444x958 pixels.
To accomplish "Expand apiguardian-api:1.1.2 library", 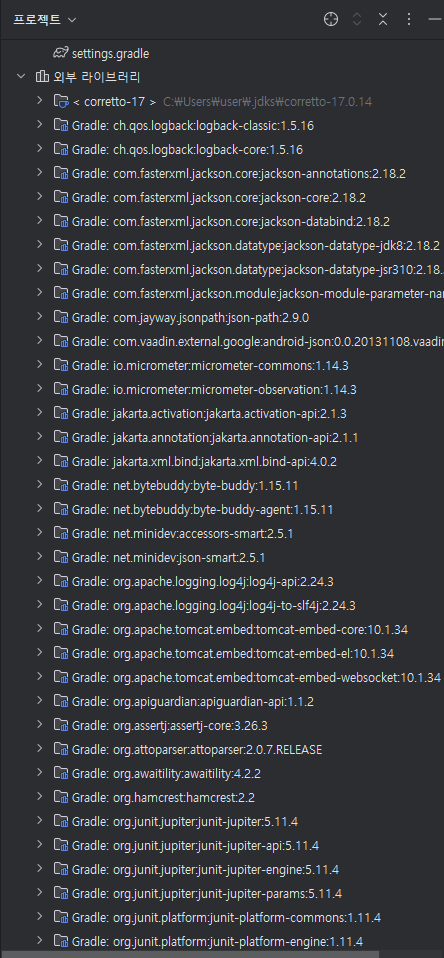I will coord(40,701).
